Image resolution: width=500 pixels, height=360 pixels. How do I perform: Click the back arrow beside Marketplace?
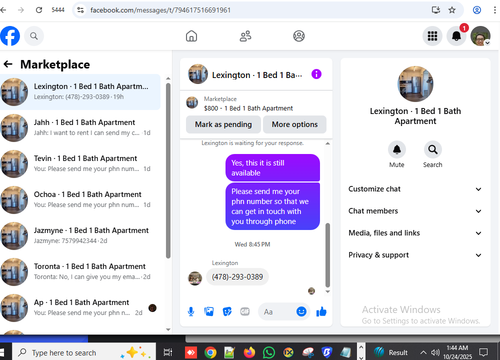click(8, 64)
